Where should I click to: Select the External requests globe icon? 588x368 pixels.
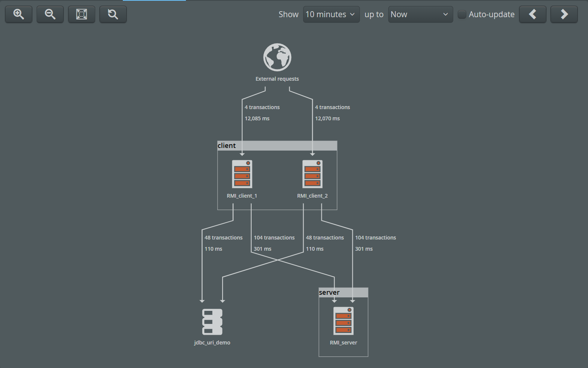tap(277, 57)
